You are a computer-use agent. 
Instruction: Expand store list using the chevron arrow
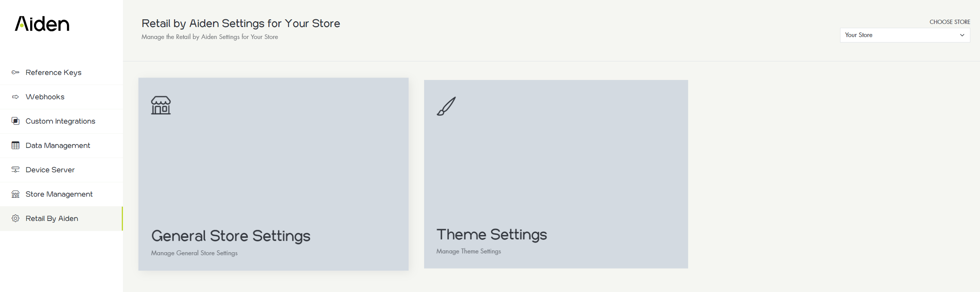[962, 35]
